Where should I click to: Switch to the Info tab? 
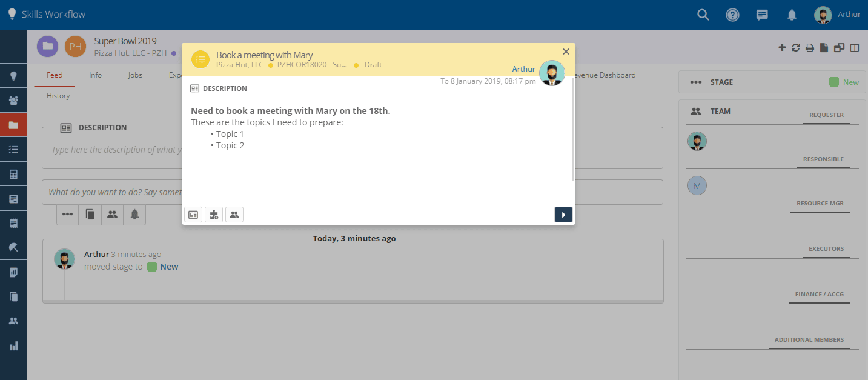click(95, 75)
